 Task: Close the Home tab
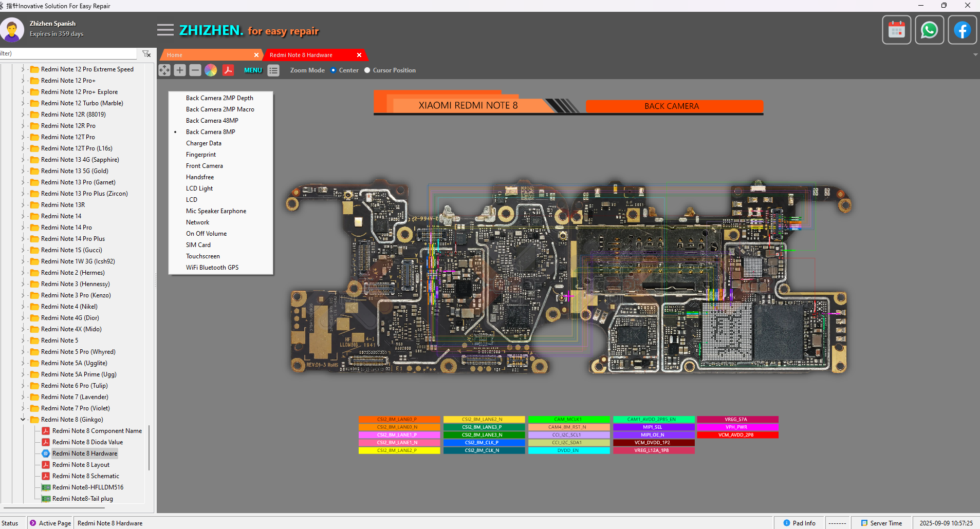click(256, 55)
